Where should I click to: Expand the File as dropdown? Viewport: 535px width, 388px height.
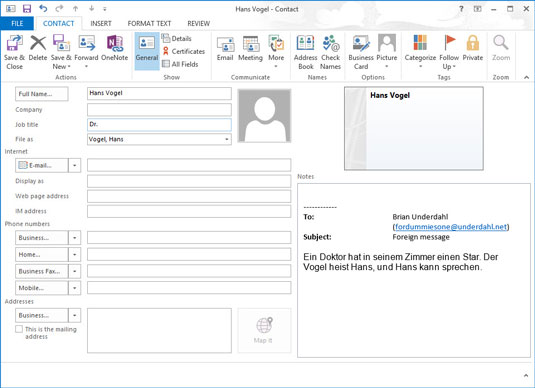[227, 139]
